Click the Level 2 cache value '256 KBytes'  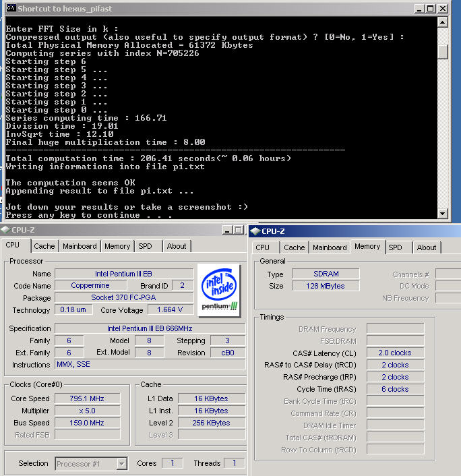(212, 423)
